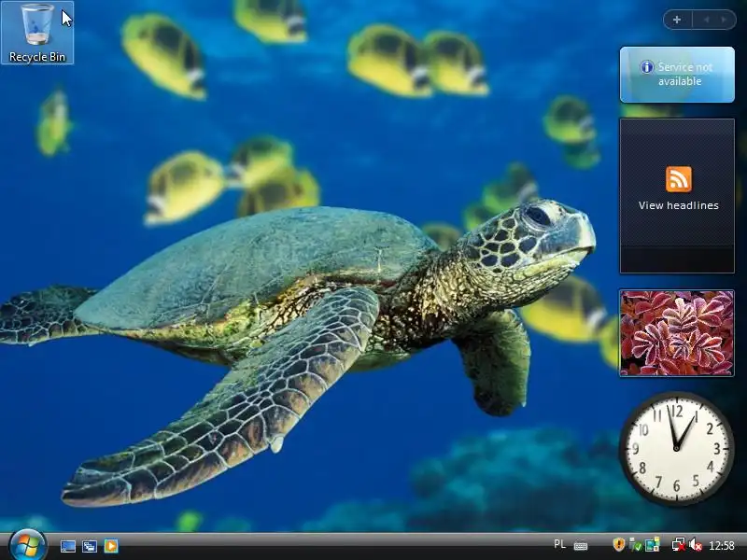
Task: Add a gadget with sidebar plus button
Action: (677, 20)
